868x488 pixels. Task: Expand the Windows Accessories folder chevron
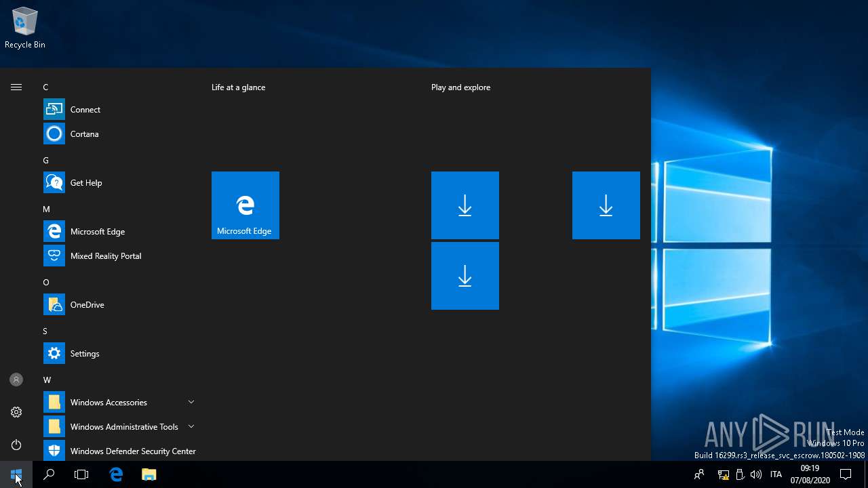click(x=191, y=402)
